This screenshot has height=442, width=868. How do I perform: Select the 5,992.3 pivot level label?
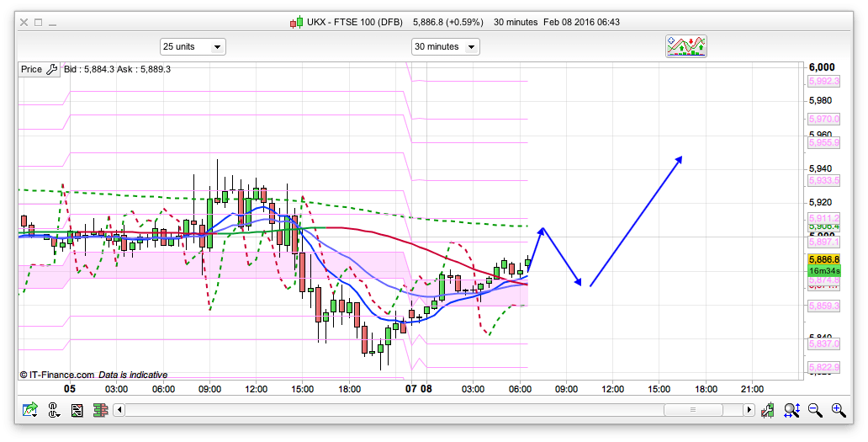click(x=823, y=81)
